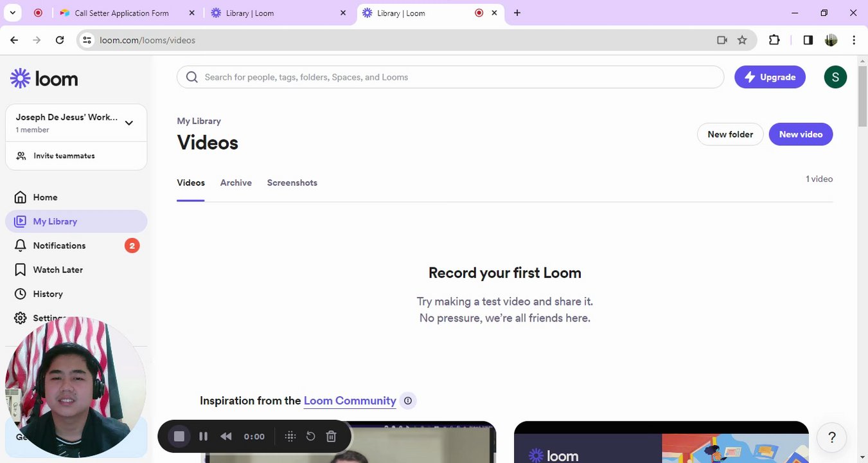
Task: Close the active Library | Loom tab
Action: [495, 13]
